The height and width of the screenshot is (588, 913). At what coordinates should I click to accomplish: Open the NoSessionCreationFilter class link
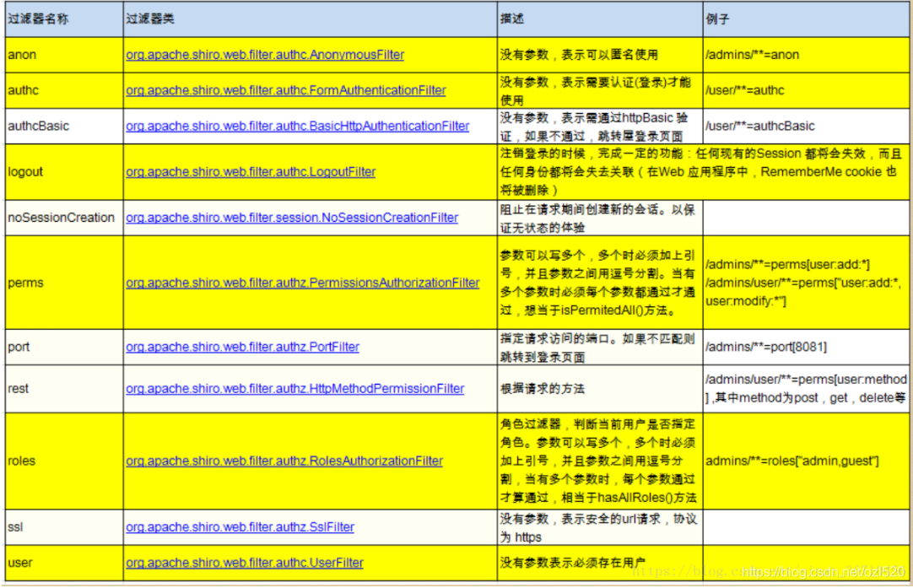pos(291,217)
